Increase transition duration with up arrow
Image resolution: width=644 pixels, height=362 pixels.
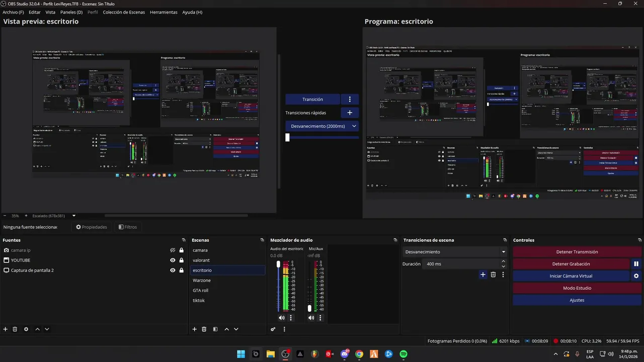pyautogui.click(x=504, y=261)
